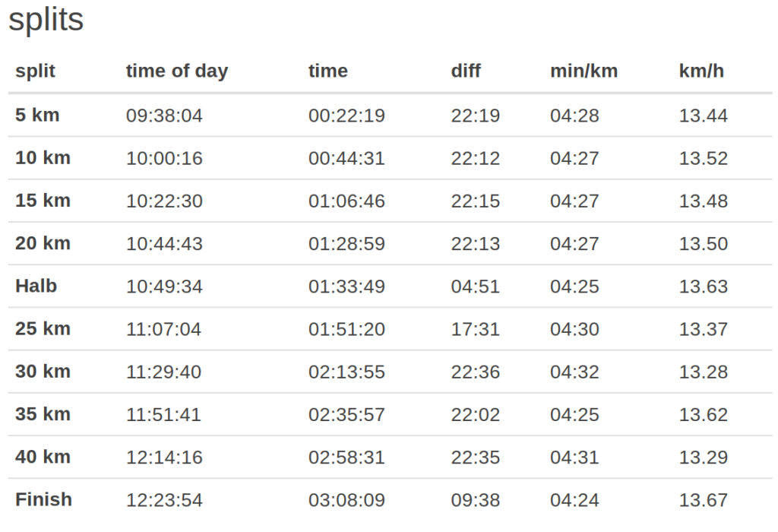The height and width of the screenshot is (532, 778).
Task: Click the 'time of day' column header
Action: click(176, 71)
